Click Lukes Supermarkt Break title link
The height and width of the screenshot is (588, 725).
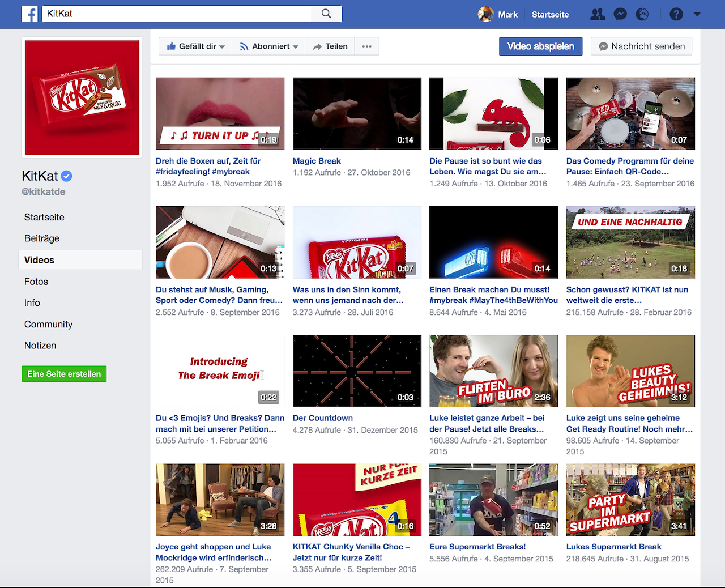click(x=614, y=547)
